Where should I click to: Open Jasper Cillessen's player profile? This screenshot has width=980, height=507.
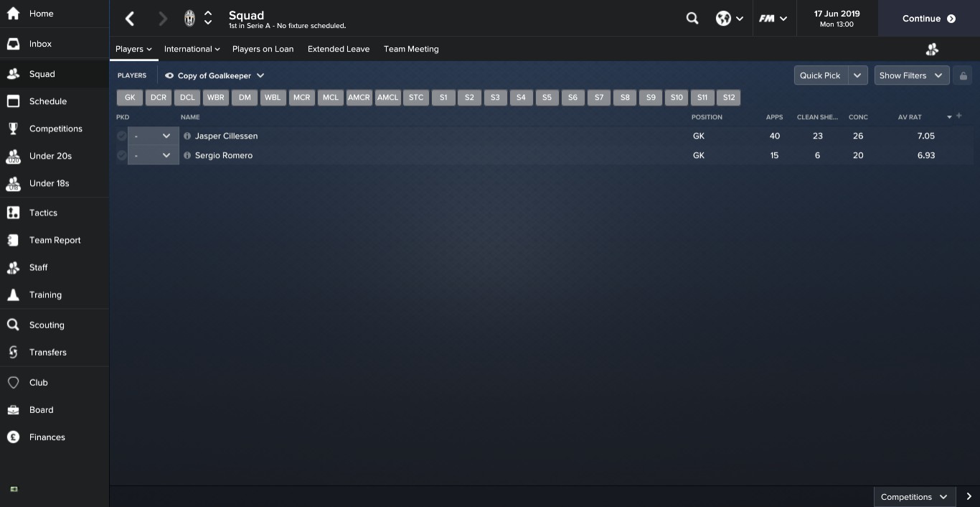coord(226,136)
